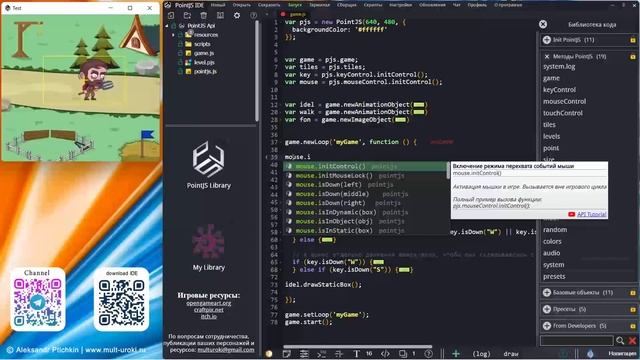Click the open folder toolbar icon

pos(187,16)
